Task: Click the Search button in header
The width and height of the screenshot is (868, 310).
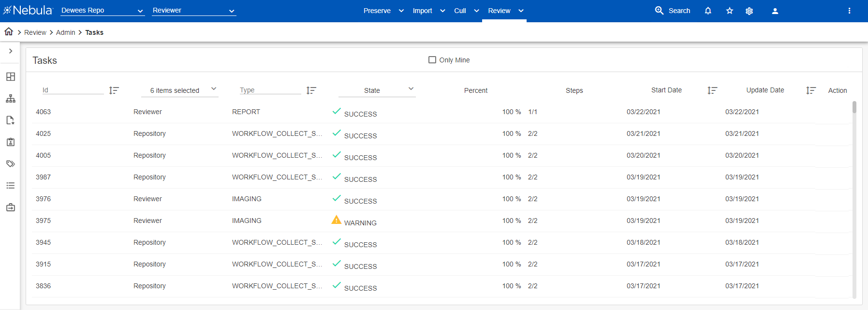Action: click(x=673, y=11)
